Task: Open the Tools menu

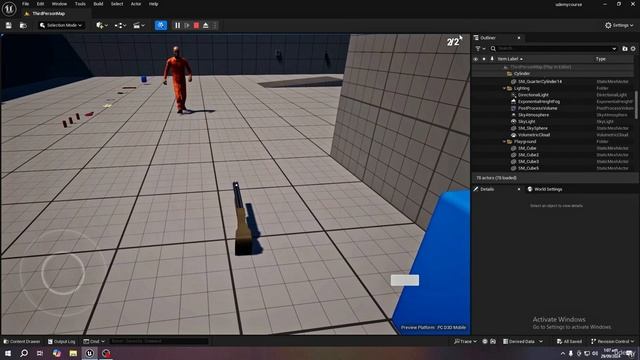Action: point(80,4)
